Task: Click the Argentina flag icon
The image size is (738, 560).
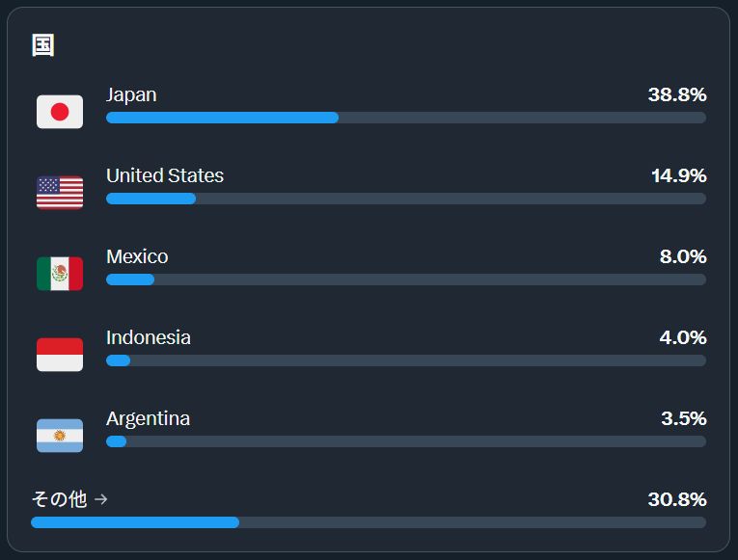Action: coord(60,436)
